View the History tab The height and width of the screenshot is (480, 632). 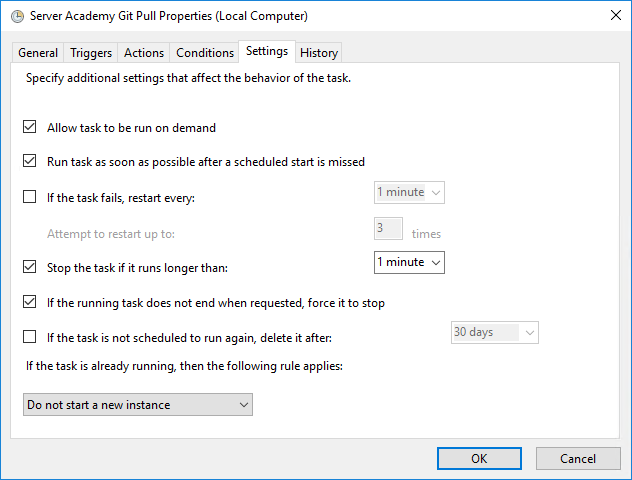tap(319, 53)
